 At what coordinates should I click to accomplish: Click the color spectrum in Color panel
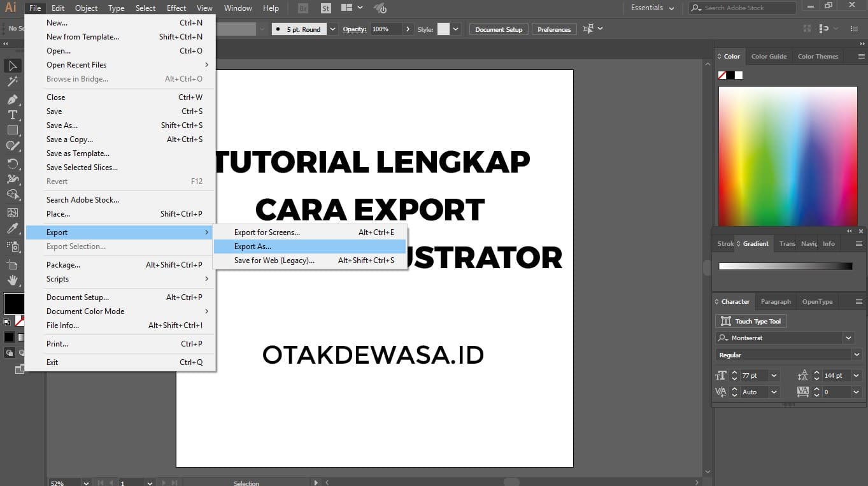click(789, 155)
